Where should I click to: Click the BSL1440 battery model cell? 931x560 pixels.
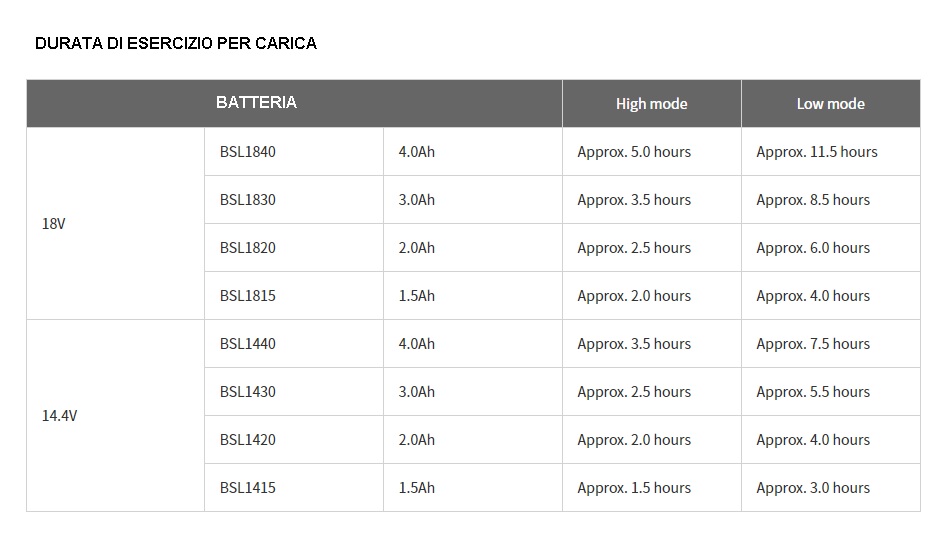248,344
